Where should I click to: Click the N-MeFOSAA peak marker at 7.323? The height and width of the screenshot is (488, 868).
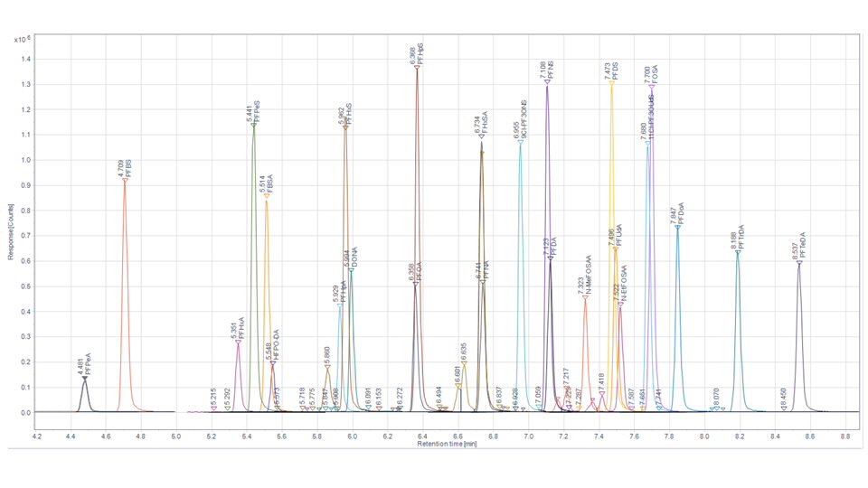[585, 296]
